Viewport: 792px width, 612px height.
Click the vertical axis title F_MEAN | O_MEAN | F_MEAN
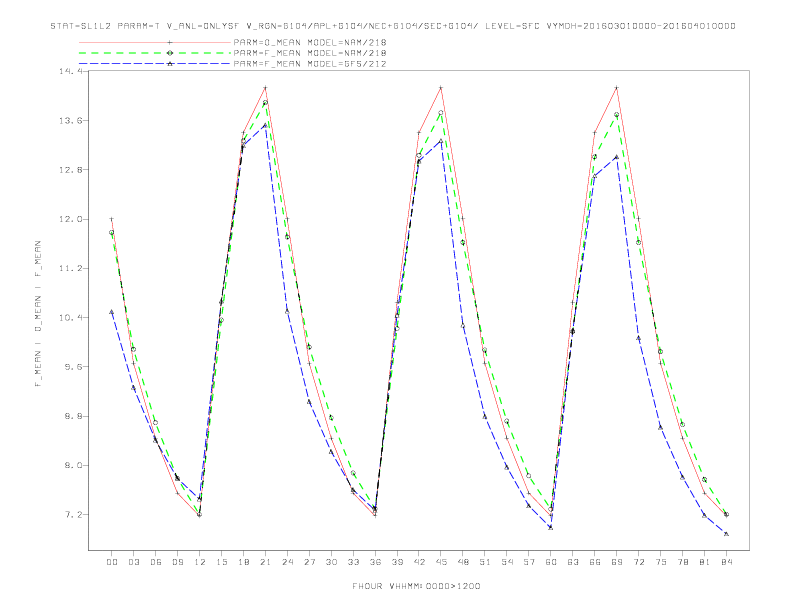(38, 314)
